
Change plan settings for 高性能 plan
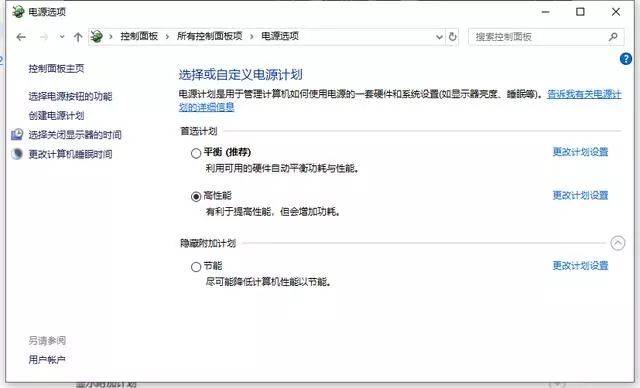(x=580, y=195)
